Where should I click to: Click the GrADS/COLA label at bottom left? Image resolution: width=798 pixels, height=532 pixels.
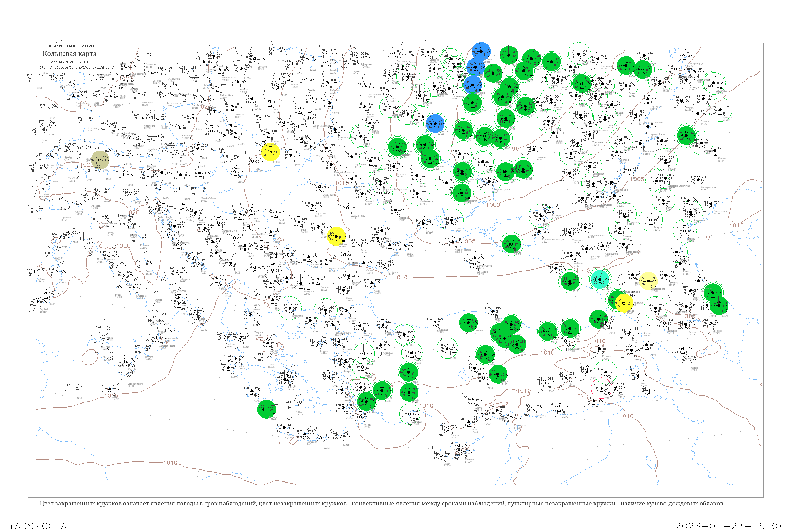point(35,526)
